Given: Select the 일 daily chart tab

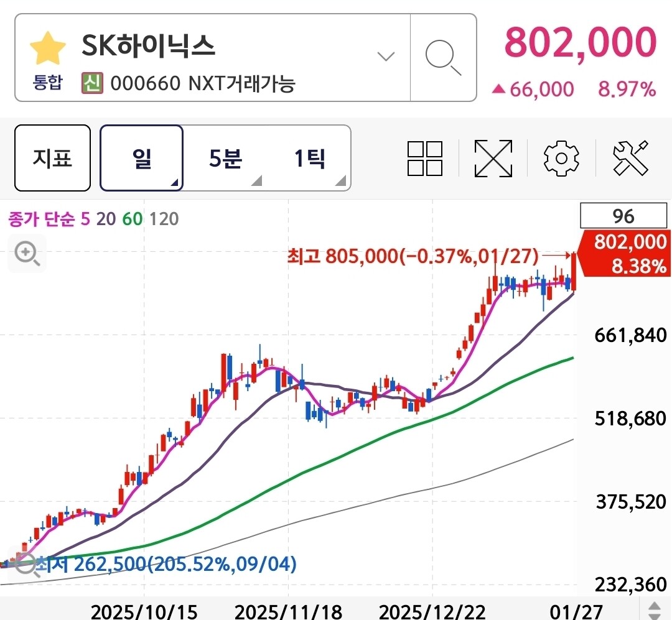Looking at the screenshot, I should pyautogui.click(x=141, y=158).
